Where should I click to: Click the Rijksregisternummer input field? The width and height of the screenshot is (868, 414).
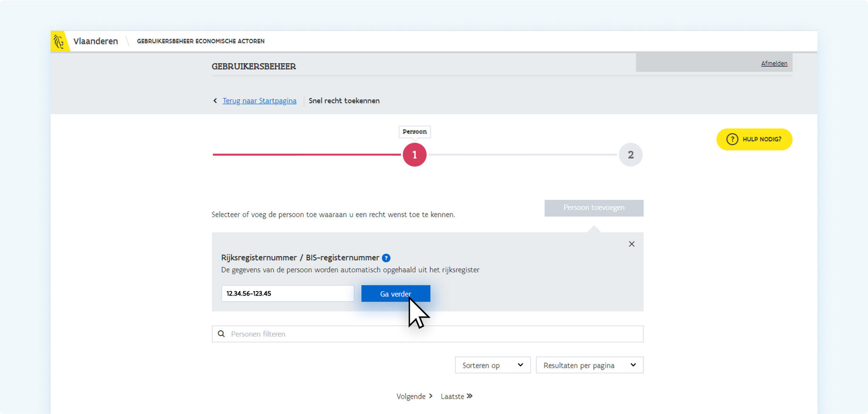(x=287, y=293)
